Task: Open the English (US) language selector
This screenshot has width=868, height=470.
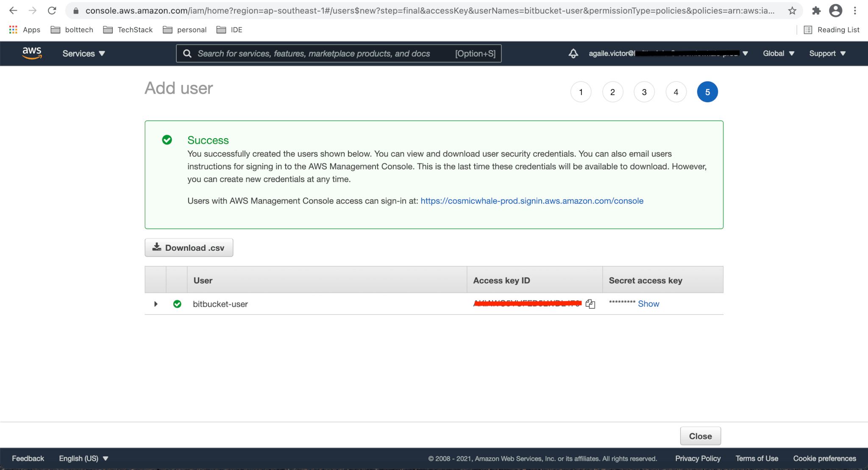Action: 83,458
